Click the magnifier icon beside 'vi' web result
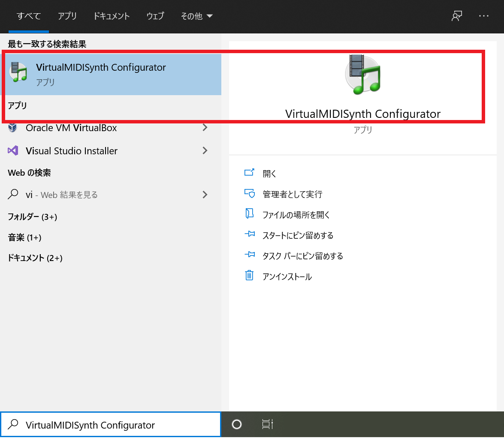Image resolution: width=504 pixels, height=438 pixels. (x=13, y=194)
